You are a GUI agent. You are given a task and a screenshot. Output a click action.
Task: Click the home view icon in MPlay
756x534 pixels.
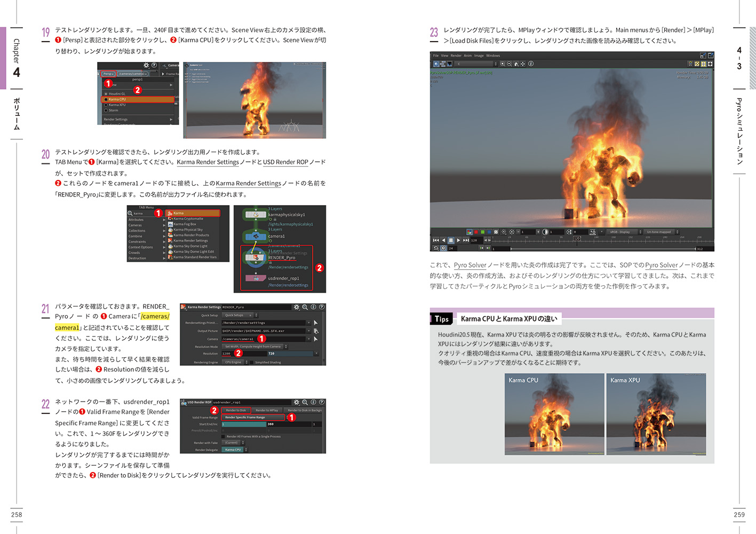coord(516,64)
